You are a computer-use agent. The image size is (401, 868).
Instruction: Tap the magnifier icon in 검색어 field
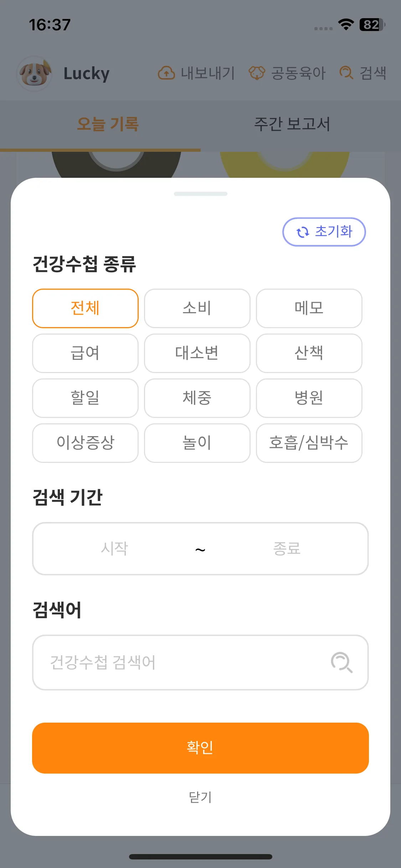pos(341,662)
